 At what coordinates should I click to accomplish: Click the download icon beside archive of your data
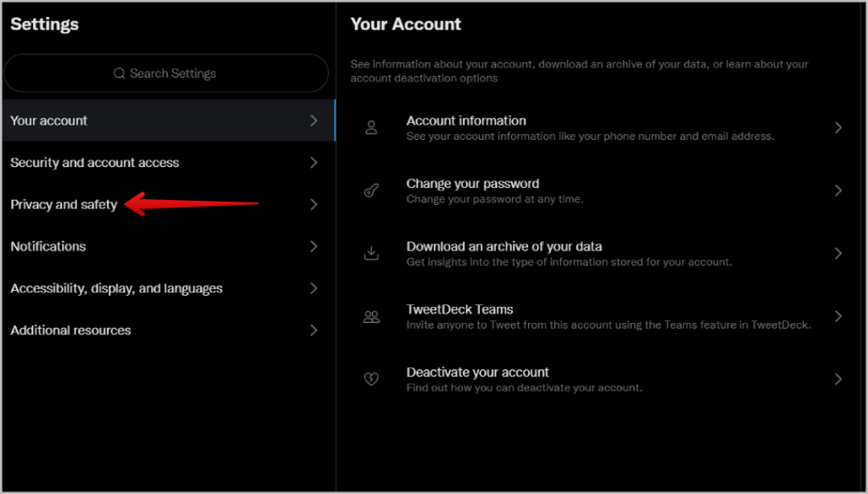click(371, 253)
